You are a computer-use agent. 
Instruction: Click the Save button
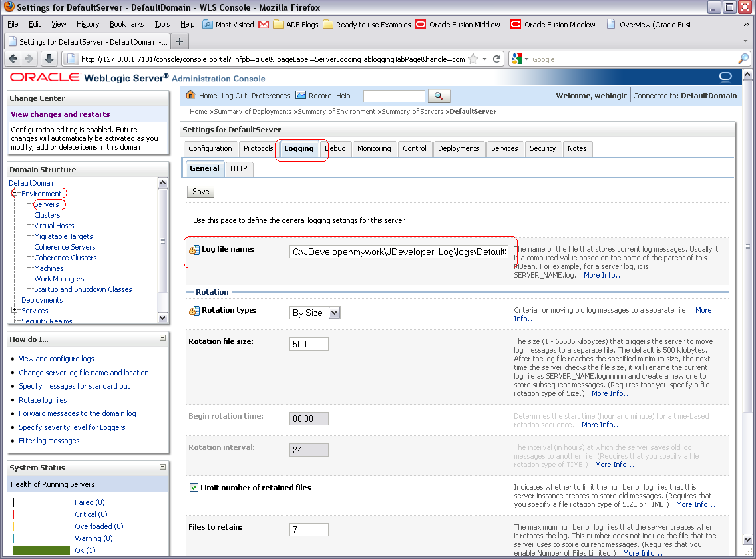(200, 192)
